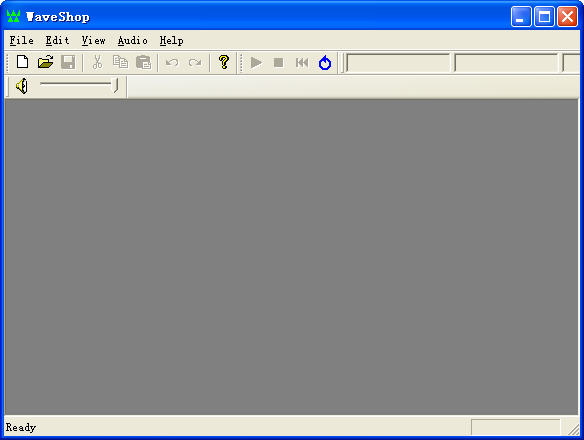Mute audio using speaker icon
The height and width of the screenshot is (440, 584).
point(22,86)
